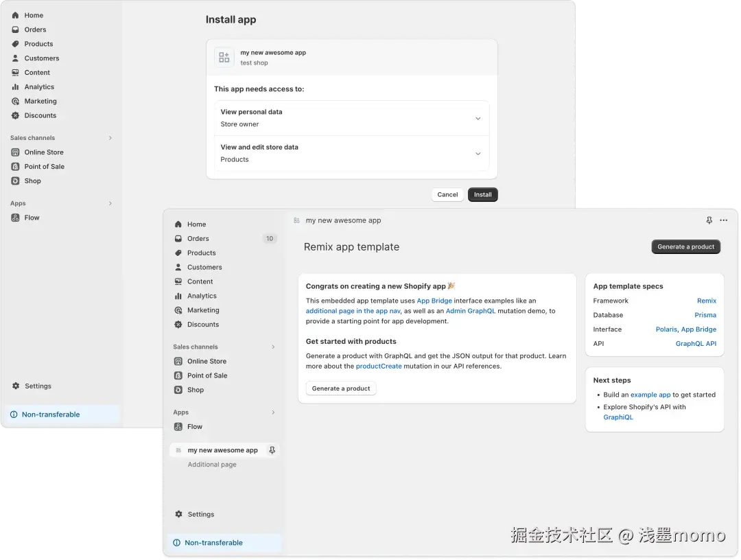Viewport: 741px width, 560px height.
Task: Click Online Store icon in back window
Action: [15, 152]
